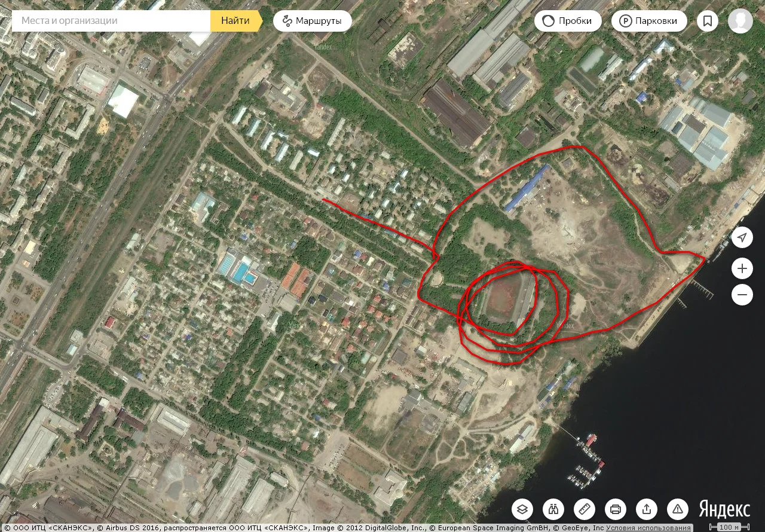Report a map error via warning icon
This screenshot has width=765, height=532.
[x=678, y=509]
